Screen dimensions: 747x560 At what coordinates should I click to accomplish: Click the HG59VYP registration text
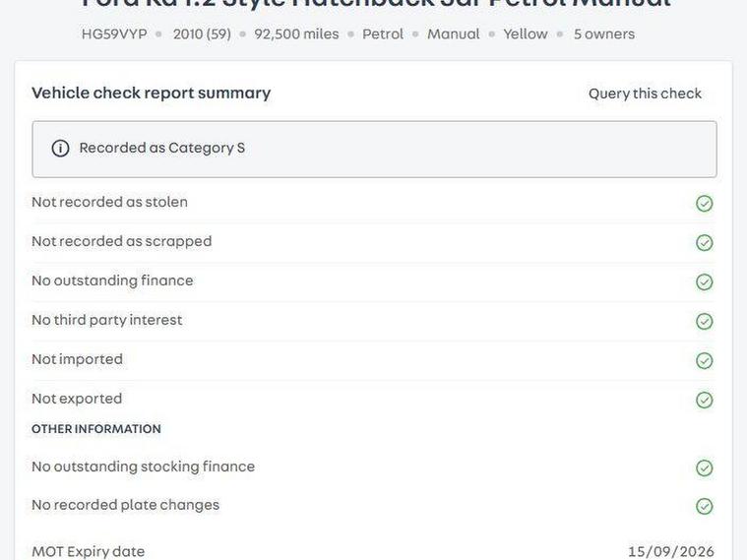pos(114,34)
